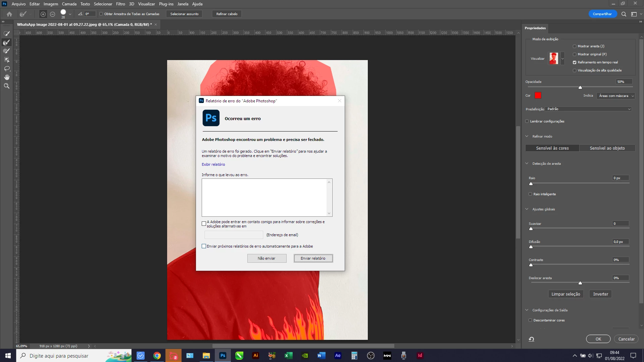Screen dimensions: 644x362
Task: Click the Compartilhar button
Action: pyautogui.click(x=602, y=14)
